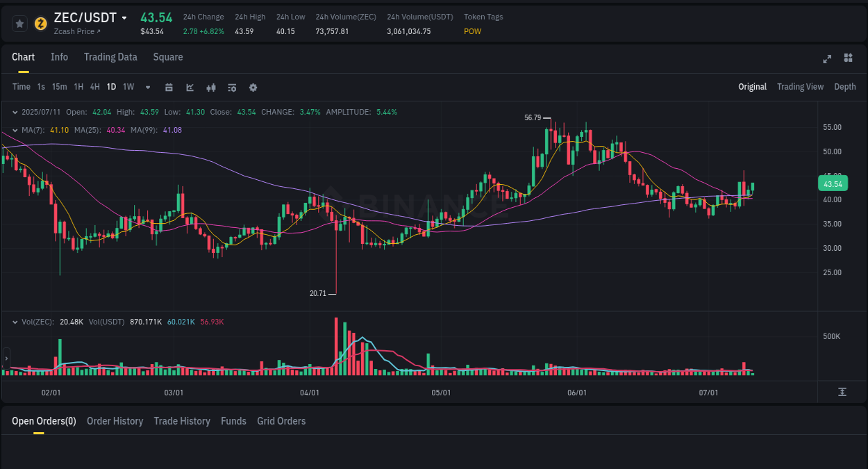The image size is (868, 469).
Task: Switch to the Order History tab
Action: click(115, 421)
